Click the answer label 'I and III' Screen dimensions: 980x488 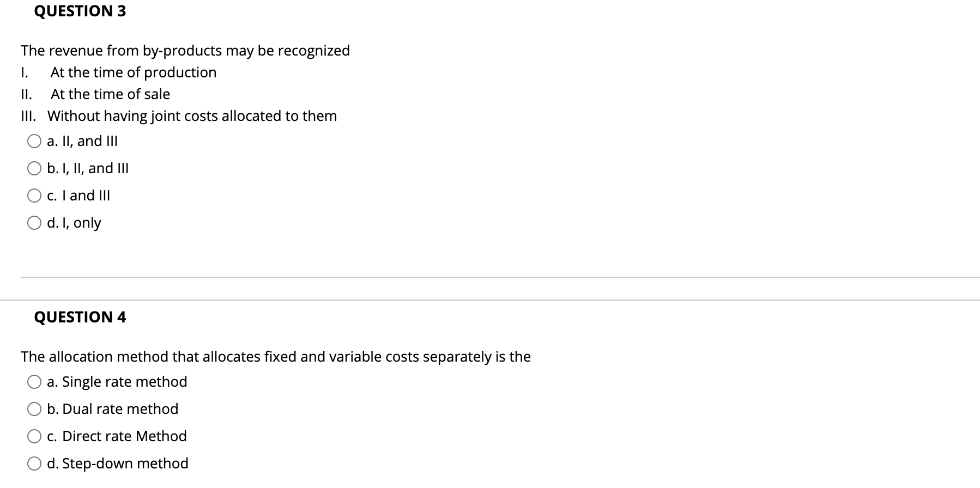pyautogui.click(x=79, y=196)
